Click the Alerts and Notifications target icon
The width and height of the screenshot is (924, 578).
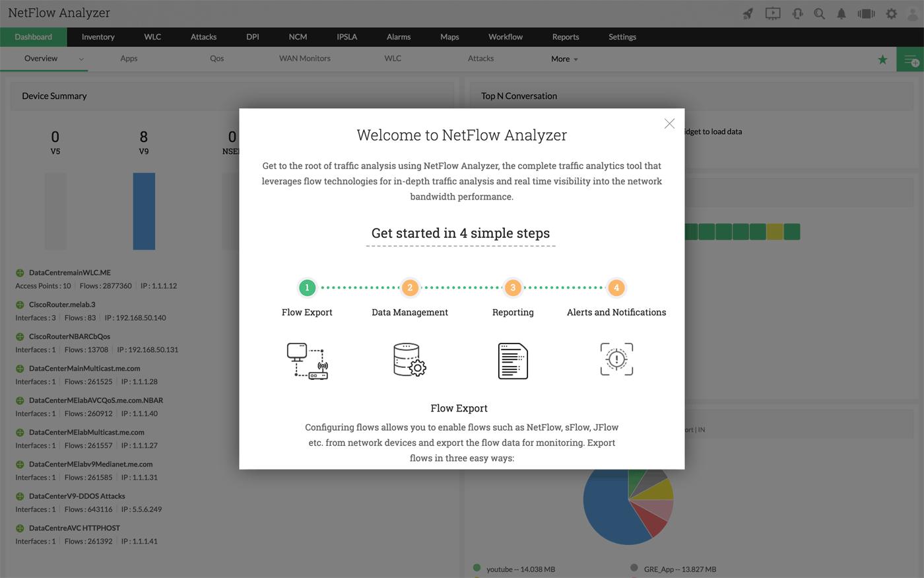tap(616, 359)
